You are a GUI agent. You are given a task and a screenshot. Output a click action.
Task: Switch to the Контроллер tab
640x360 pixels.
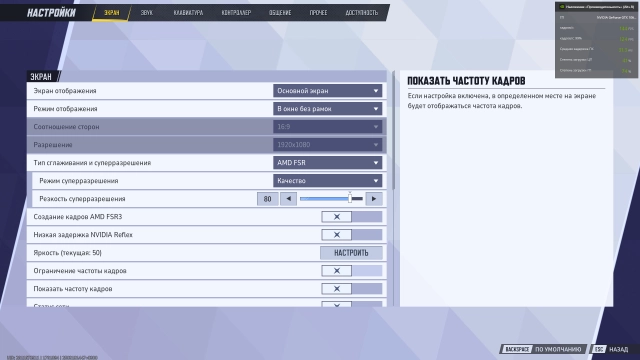click(x=236, y=13)
